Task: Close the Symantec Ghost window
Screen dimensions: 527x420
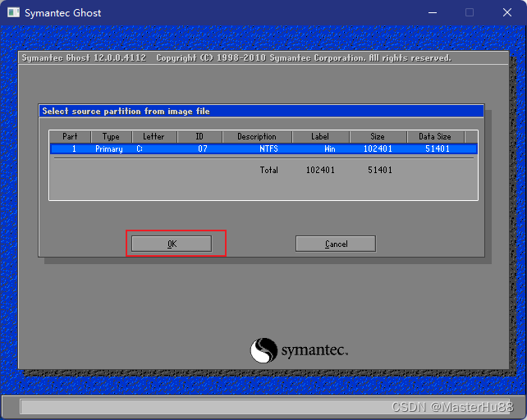Action: pos(507,13)
